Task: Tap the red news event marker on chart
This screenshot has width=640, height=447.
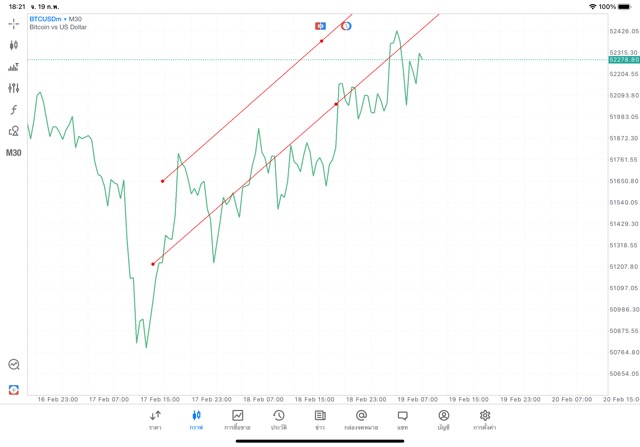Action: click(321, 25)
